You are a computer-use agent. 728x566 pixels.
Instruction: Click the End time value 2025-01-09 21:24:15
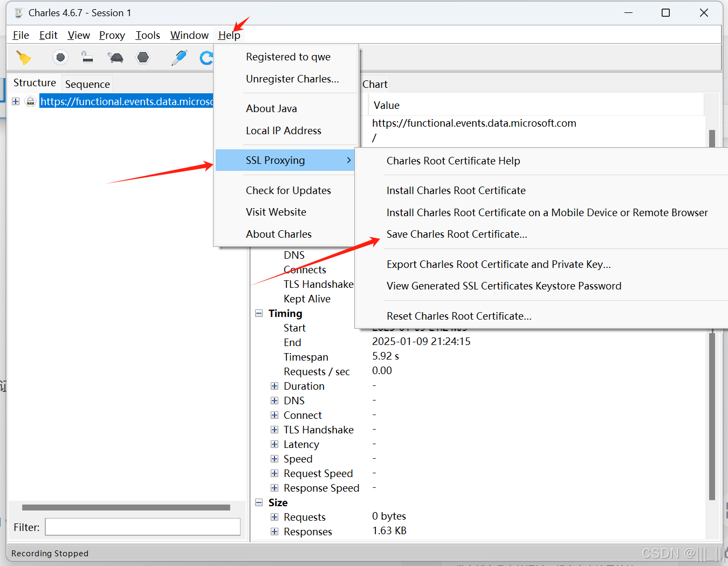coord(421,341)
